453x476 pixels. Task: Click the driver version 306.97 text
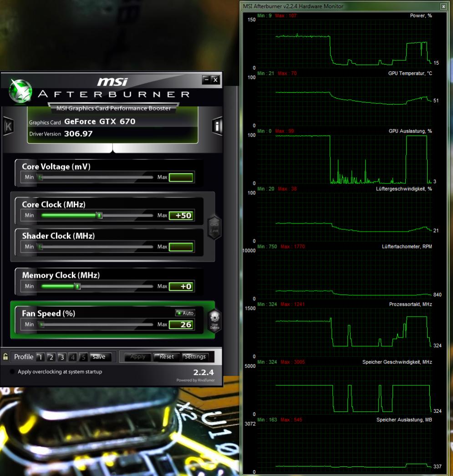pos(78,134)
